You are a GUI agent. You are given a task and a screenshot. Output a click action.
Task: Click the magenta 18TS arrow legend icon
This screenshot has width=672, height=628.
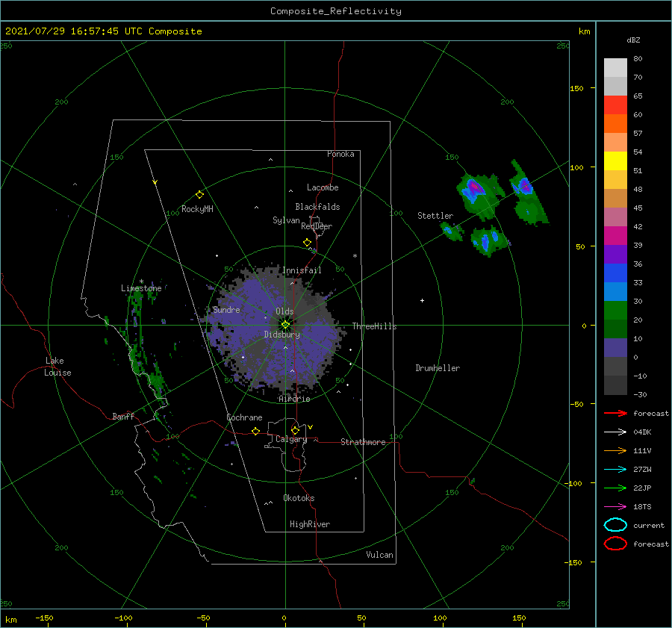615,507
